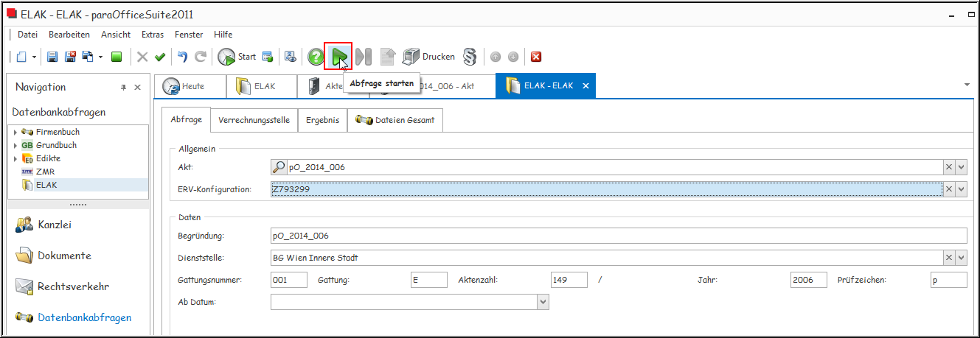The width and height of the screenshot is (980, 338).
Task: Select Edikte in the tree
Action: point(48,158)
